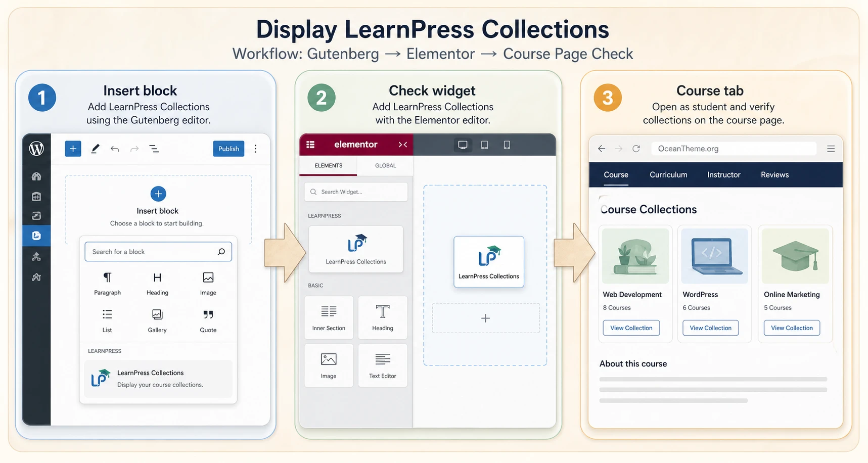Click the WordPress logo in the Gutenberg sidebar

(36, 149)
